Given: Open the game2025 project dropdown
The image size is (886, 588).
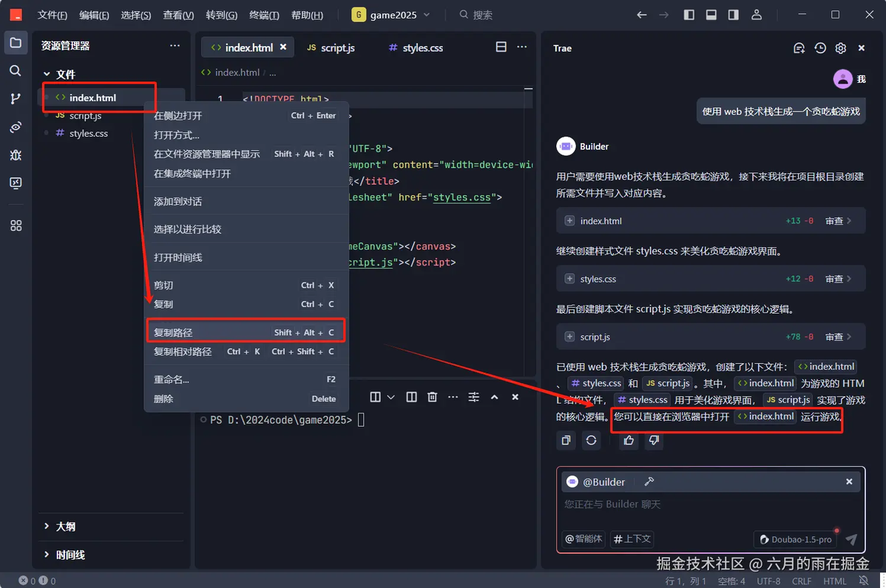Looking at the screenshot, I should [391, 15].
